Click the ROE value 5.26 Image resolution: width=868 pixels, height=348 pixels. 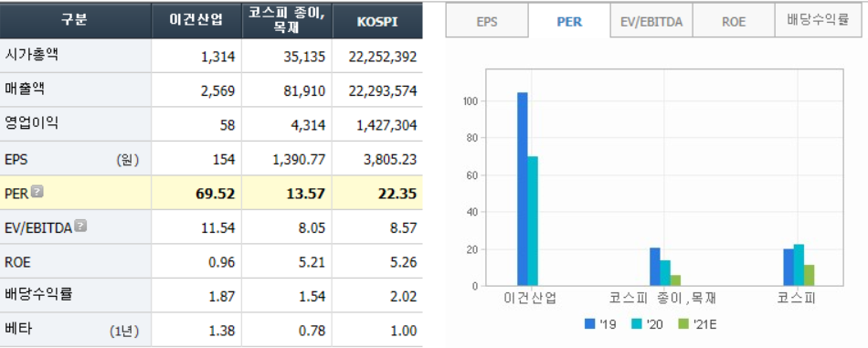click(405, 262)
